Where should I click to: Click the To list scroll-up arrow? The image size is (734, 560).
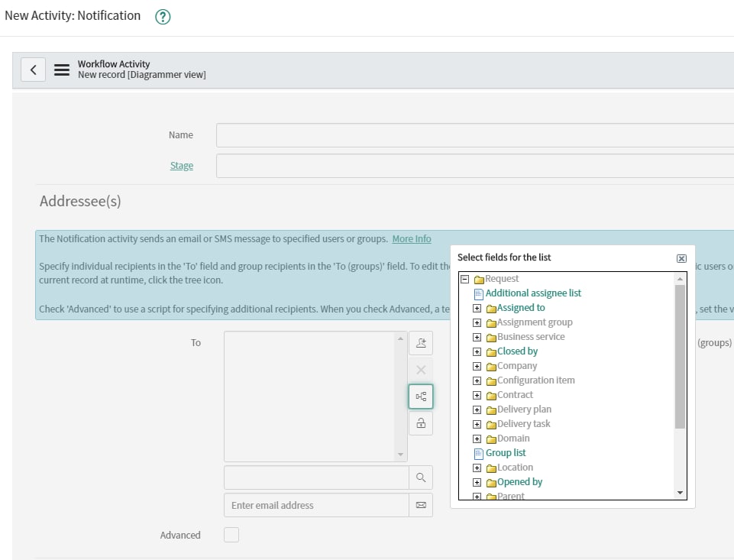point(400,338)
